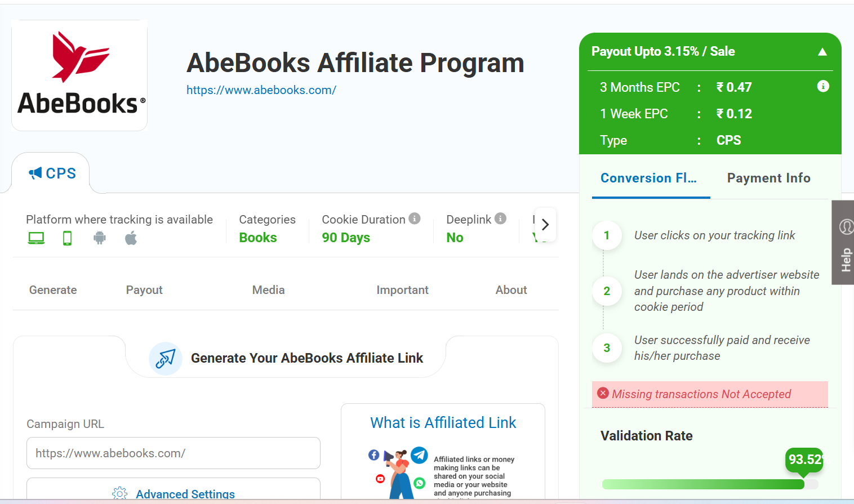Click step 3 circle in conversion flow
Viewport: 854px width, 504px height.
[x=607, y=348]
